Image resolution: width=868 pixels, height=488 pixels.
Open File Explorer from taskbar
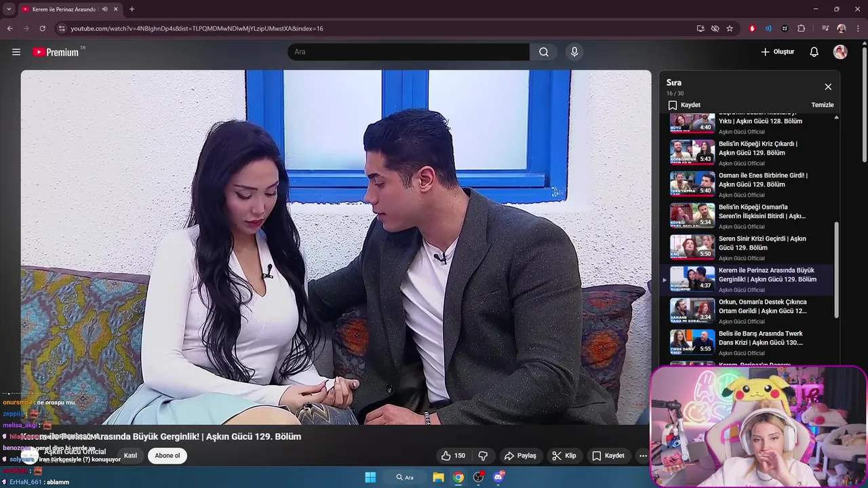(x=439, y=477)
